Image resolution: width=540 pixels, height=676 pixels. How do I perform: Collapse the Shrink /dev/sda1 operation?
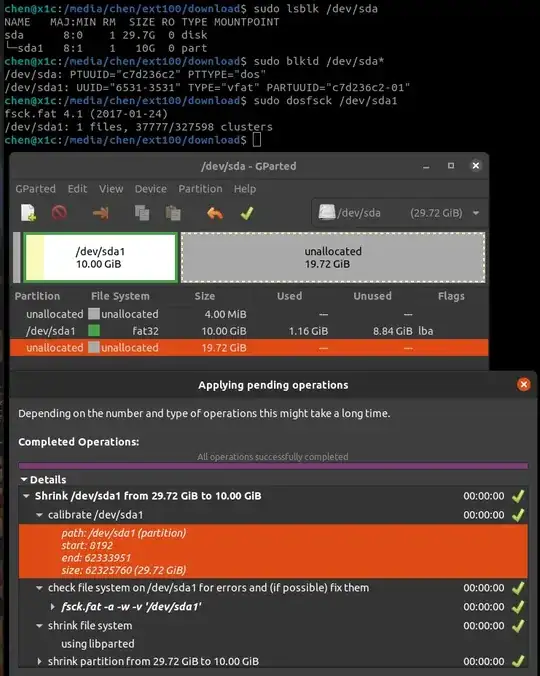coord(26,496)
